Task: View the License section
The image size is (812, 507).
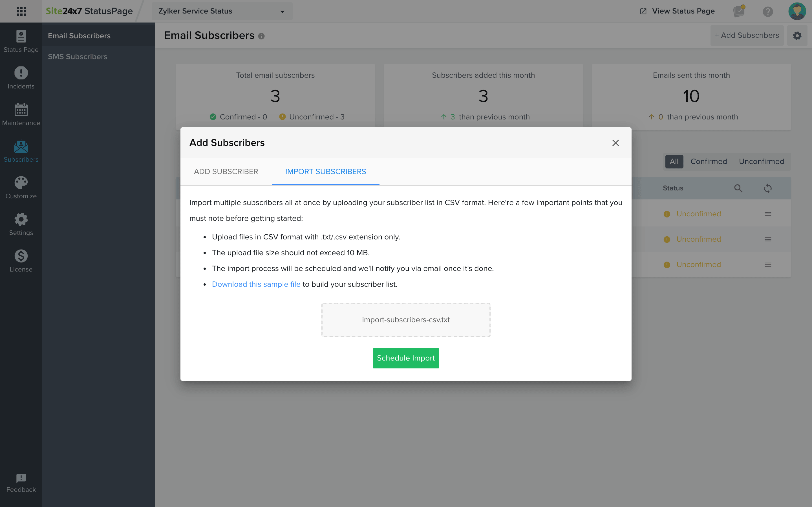Action: pos(21,260)
